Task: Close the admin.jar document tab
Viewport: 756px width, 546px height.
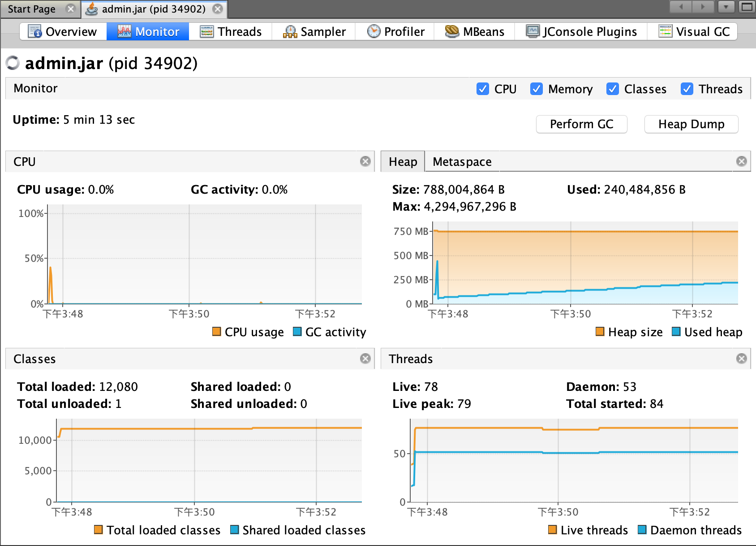Action: (x=218, y=9)
